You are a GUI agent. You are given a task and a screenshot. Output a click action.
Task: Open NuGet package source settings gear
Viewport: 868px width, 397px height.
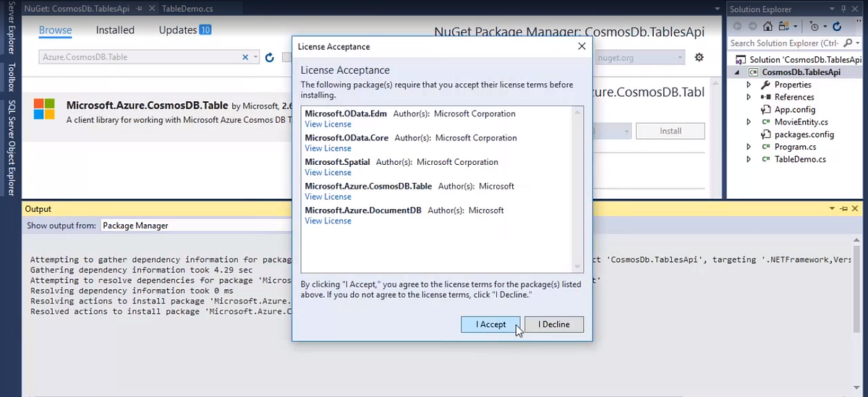coord(699,57)
